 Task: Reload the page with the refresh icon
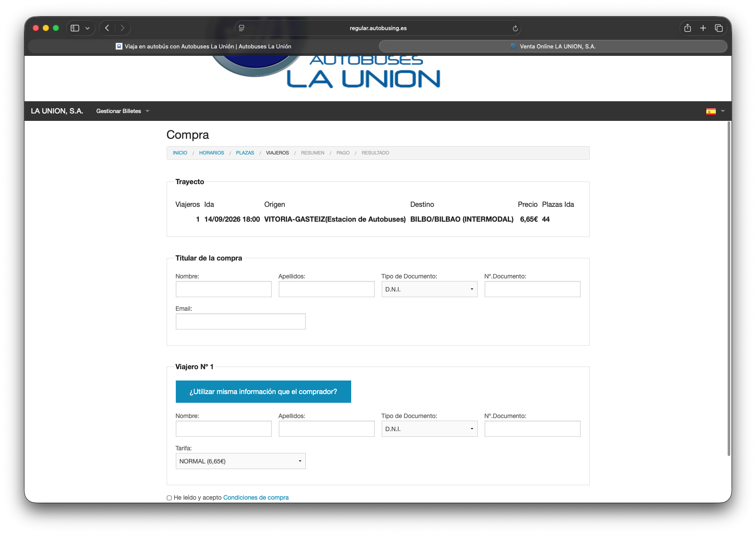pos(515,28)
